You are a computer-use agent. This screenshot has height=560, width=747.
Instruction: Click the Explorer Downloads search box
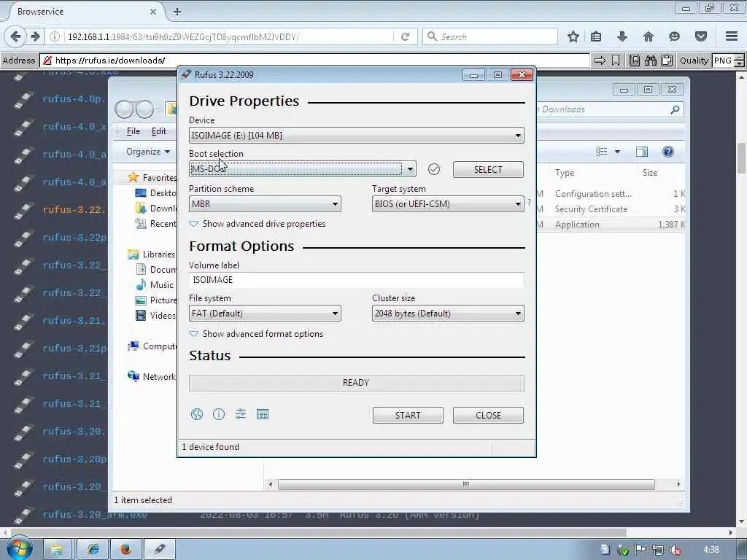610,109
